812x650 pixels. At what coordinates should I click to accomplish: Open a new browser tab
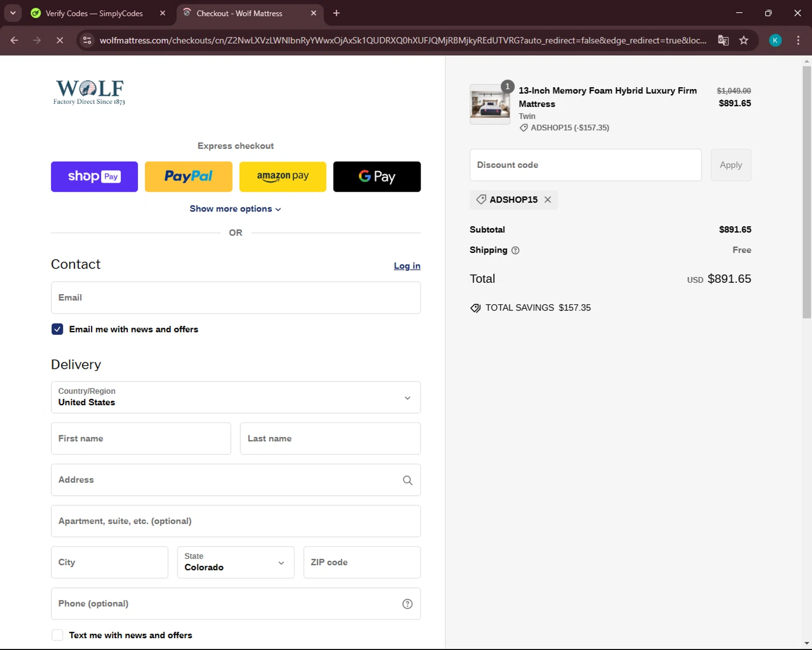point(336,13)
